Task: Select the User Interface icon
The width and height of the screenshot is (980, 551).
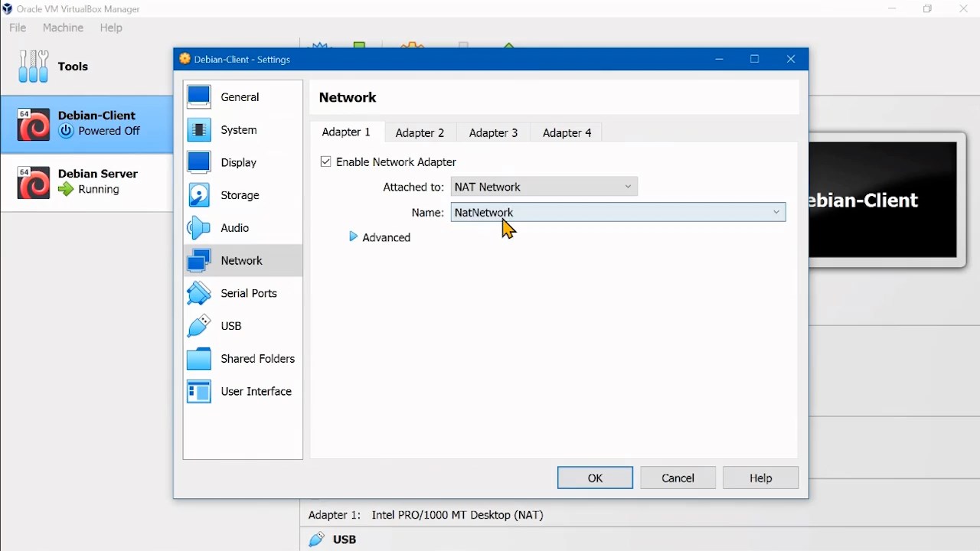Action: click(199, 391)
